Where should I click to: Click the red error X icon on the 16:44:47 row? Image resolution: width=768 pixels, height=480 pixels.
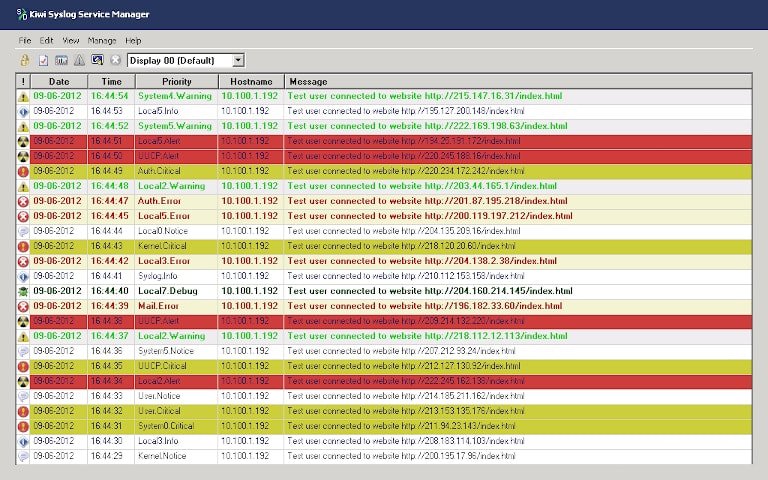pyautogui.click(x=23, y=202)
